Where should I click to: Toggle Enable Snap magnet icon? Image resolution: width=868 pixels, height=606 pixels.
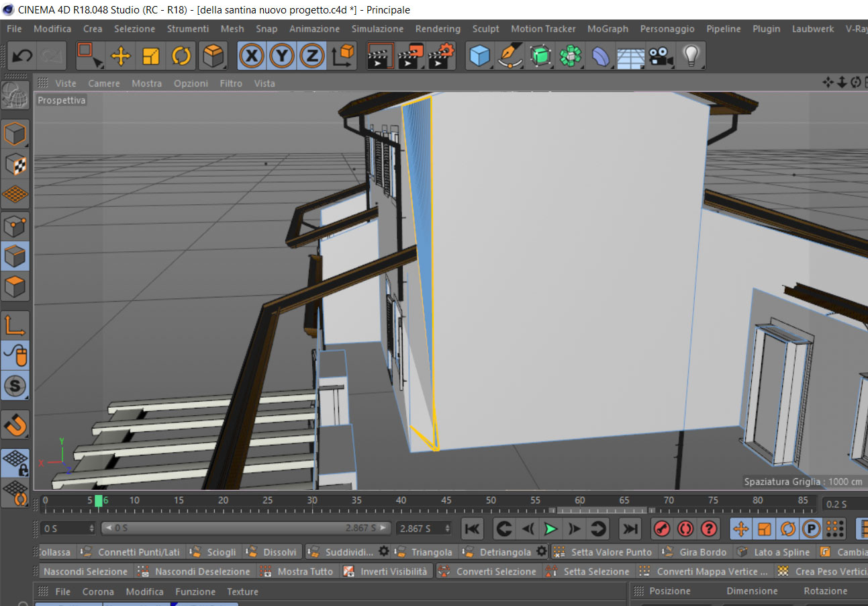(x=15, y=425)
